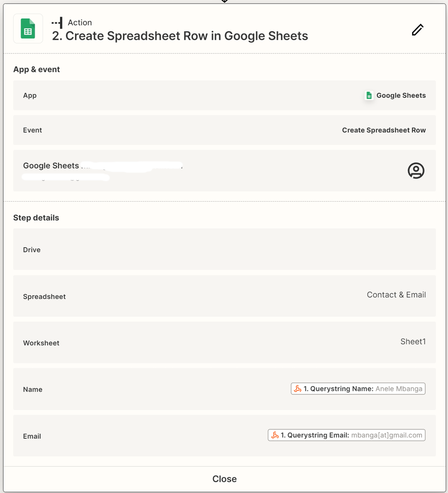Click the pencil edit icon
Image resolution: width=448 pixels, height=493 pixels.
(418, 30)
